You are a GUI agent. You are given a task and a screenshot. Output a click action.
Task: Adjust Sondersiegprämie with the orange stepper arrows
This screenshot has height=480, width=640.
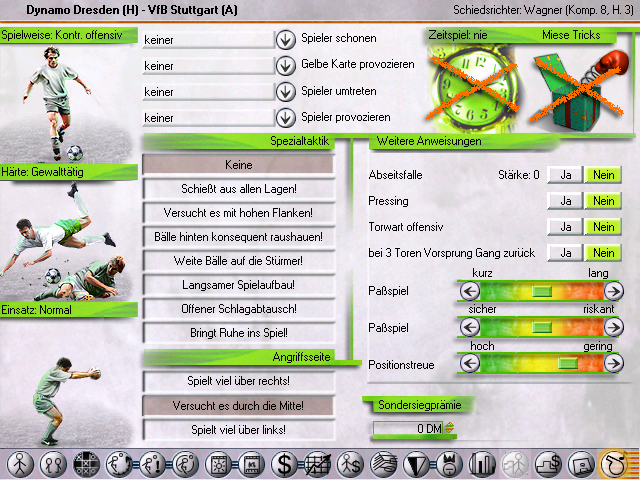point(449,428)
